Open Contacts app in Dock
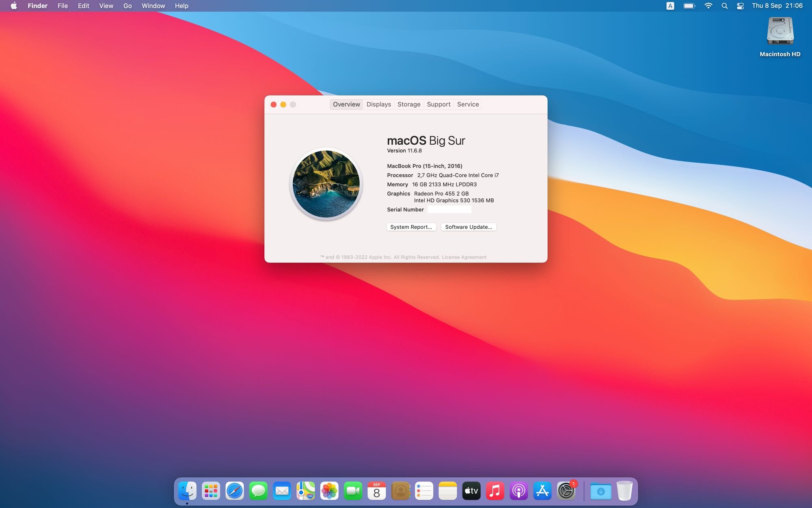 click(x=400, y=491)
